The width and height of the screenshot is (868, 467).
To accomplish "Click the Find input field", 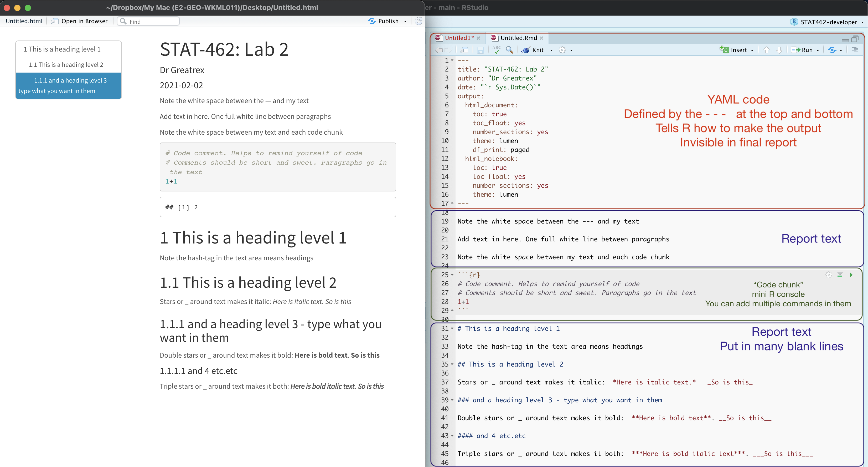I will tap(152, 21).
